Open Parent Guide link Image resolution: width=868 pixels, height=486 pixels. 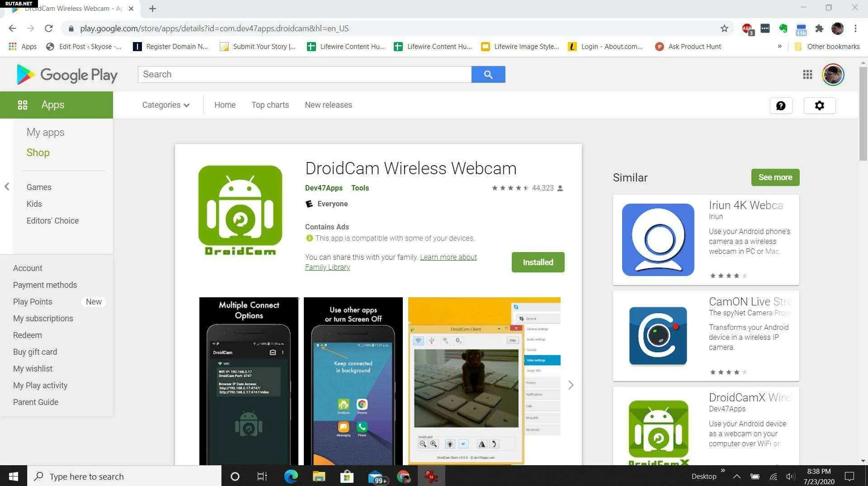(x=36, y=402)
